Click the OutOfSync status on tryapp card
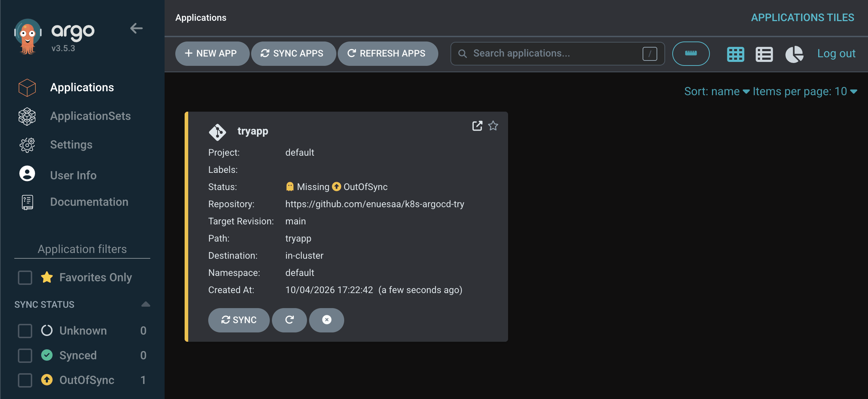This screenshot has width=868, height=399. [360, 187]
